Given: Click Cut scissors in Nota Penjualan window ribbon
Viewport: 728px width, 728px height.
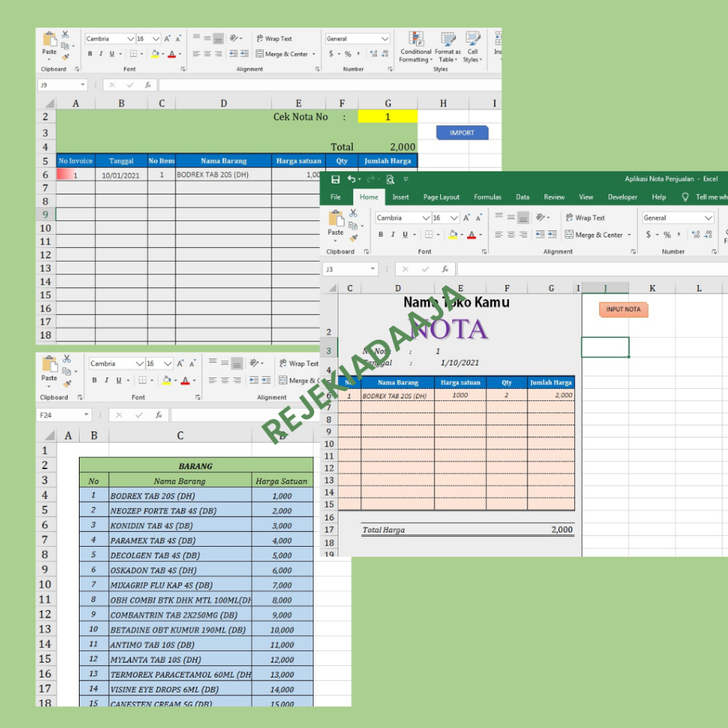Looking at the screenshot, I should click(353, 213).
